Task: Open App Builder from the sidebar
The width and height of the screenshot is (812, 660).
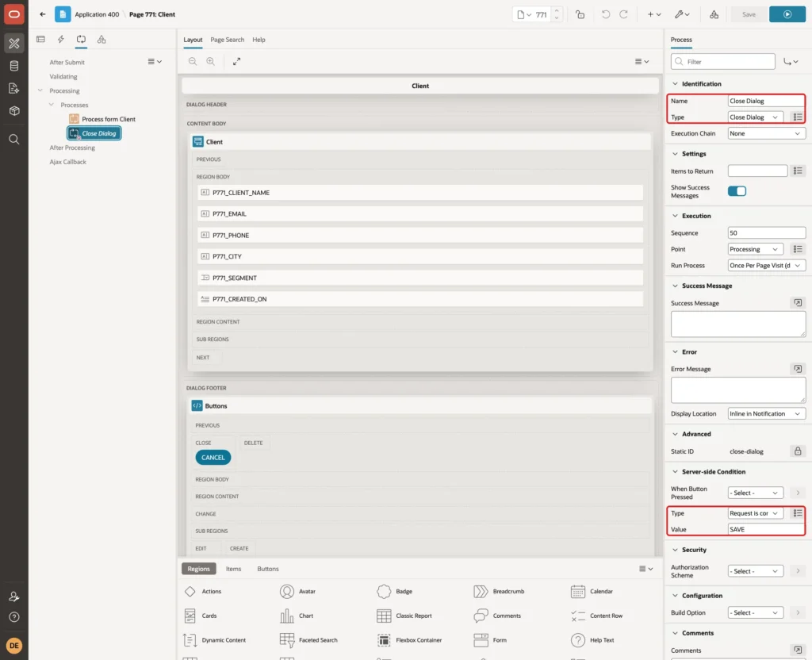Action: click(14, 44)
